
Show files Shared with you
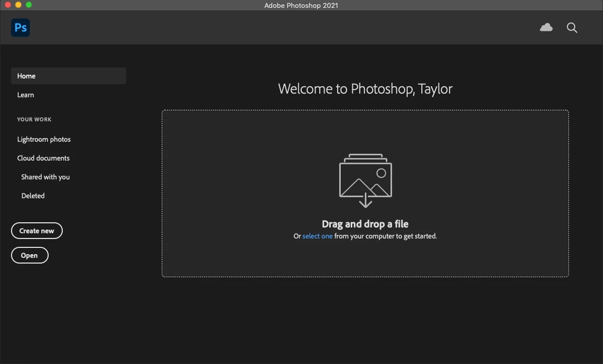coord(46,177)
